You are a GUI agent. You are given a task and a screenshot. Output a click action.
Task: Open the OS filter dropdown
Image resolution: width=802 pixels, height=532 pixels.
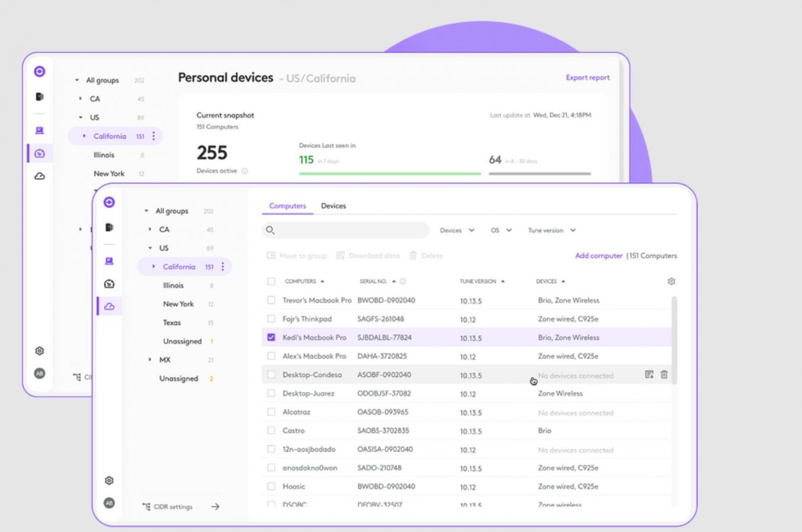[x=501, y=231]
